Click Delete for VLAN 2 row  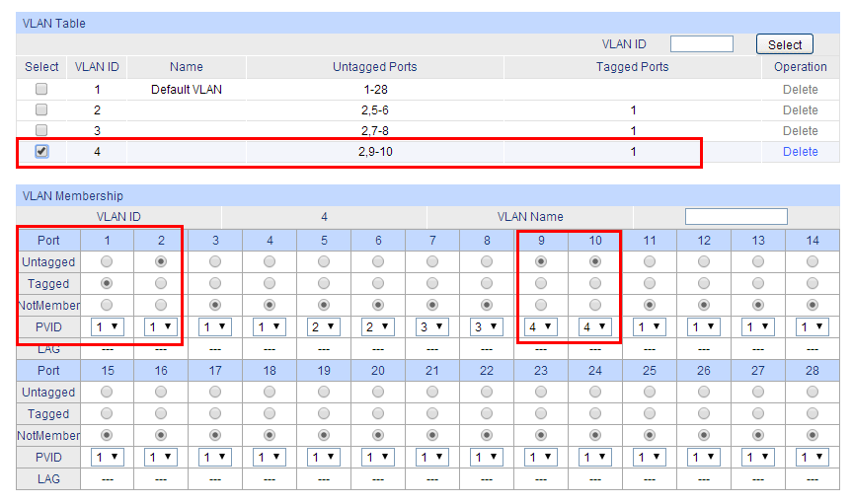(x=800, y=110)
